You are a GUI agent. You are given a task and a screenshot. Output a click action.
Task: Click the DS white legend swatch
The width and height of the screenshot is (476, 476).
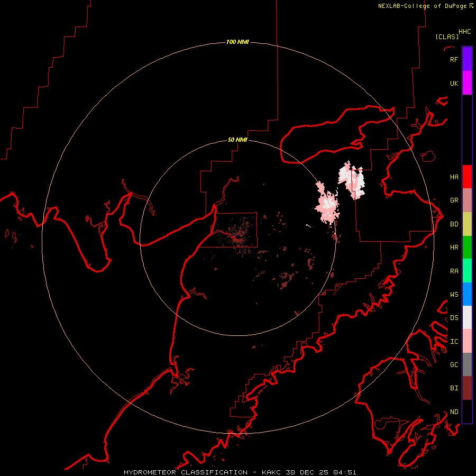tap(467, 317)
